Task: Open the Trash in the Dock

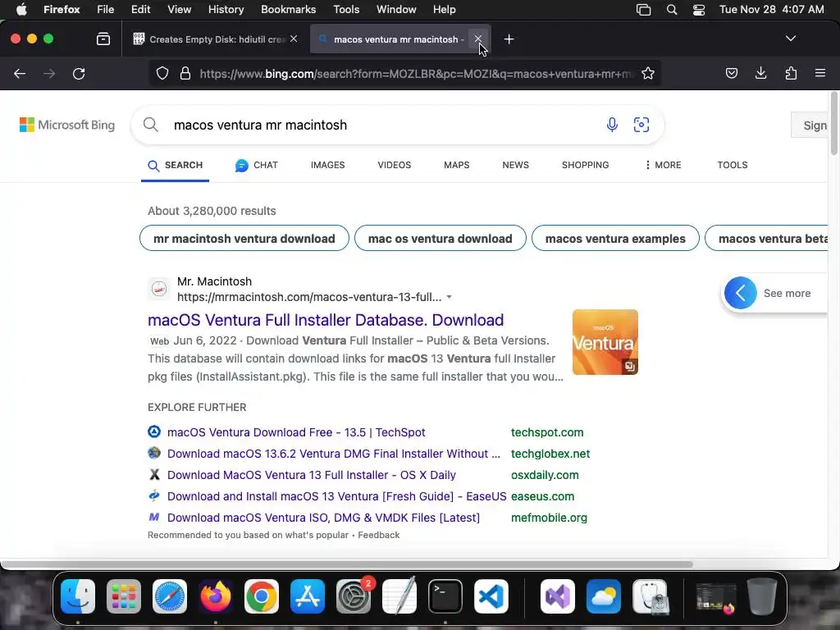Action: pos(762,596)
